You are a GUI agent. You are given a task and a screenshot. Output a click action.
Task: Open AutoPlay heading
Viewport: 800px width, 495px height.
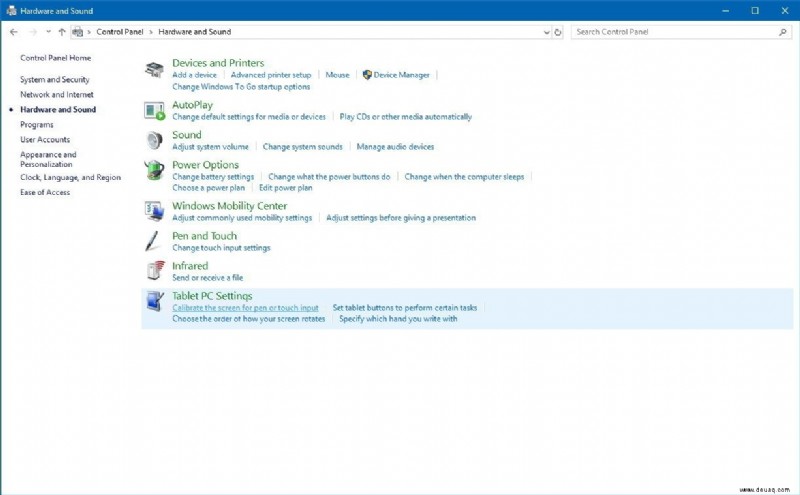(192, 105)
